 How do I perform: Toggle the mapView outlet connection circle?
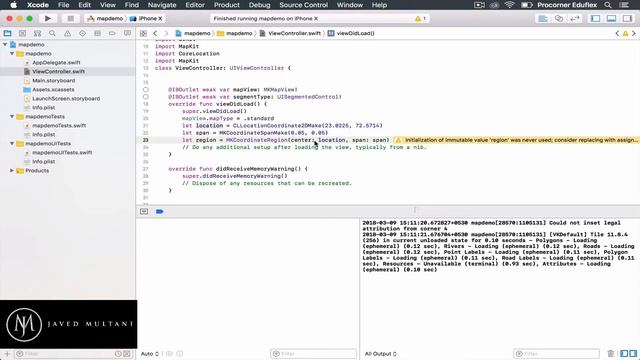pos(146,90)
